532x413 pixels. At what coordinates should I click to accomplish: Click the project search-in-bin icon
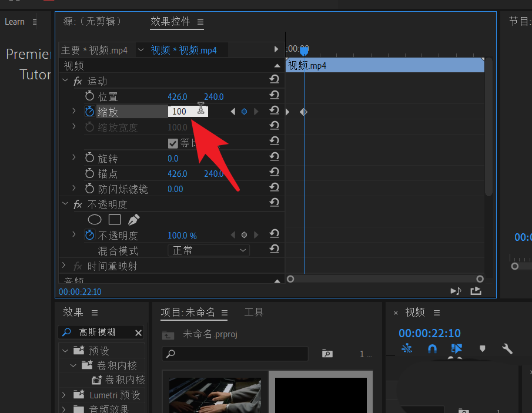point(327,354)
